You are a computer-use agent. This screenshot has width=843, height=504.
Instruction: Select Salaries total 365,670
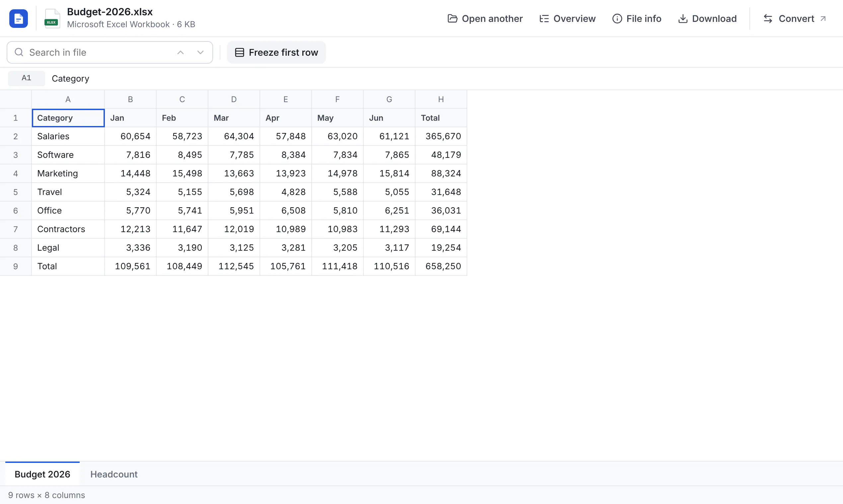coord(441,136)
